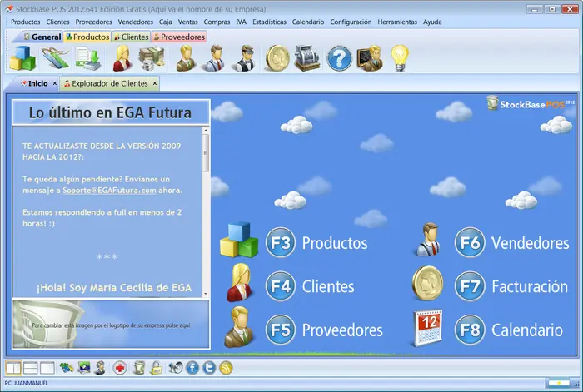Open products via colored cubes toolbar icon
The image size is (583, 392).
(x=22, y=58)
